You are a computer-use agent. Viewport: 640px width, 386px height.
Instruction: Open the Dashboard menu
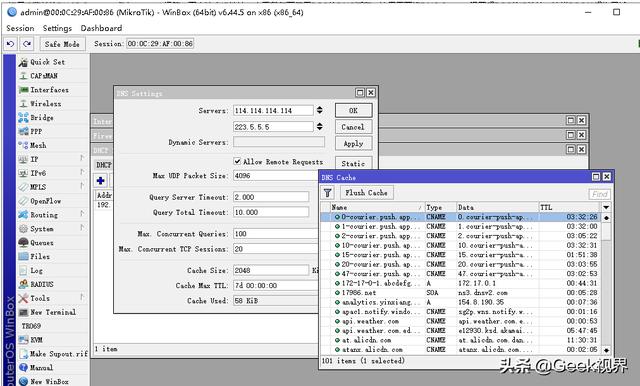[x=101, y=28]
